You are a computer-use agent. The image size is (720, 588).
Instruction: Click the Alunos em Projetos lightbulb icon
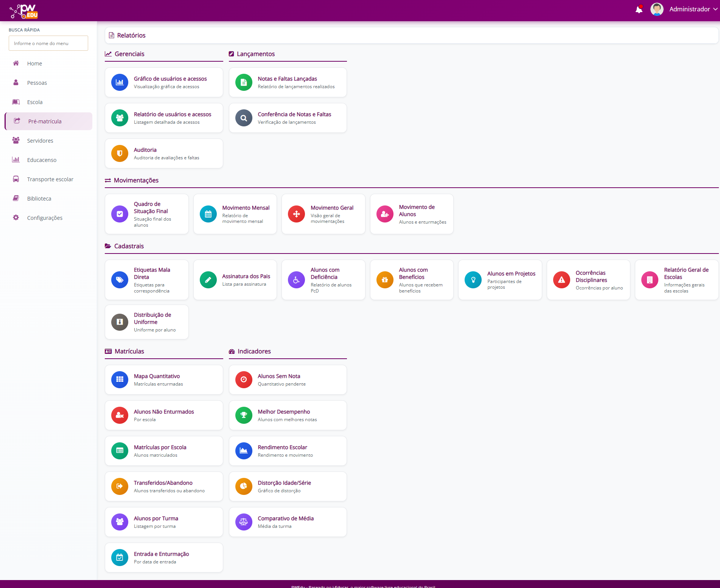[x=473, y=280]
